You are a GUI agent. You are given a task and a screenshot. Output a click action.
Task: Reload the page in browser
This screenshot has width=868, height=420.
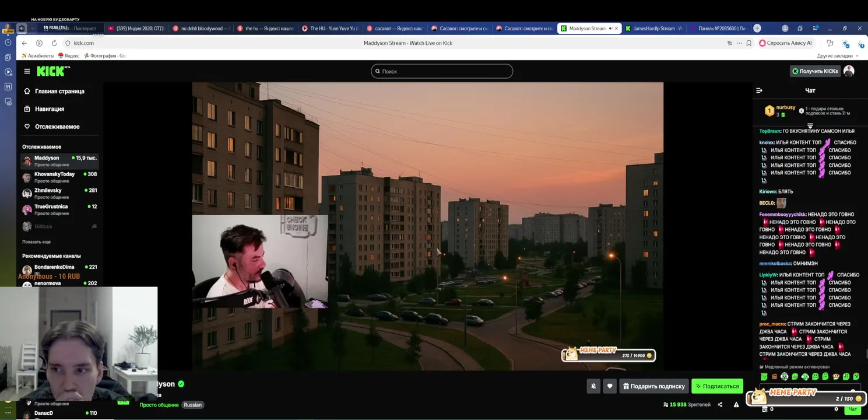(54, 43)
